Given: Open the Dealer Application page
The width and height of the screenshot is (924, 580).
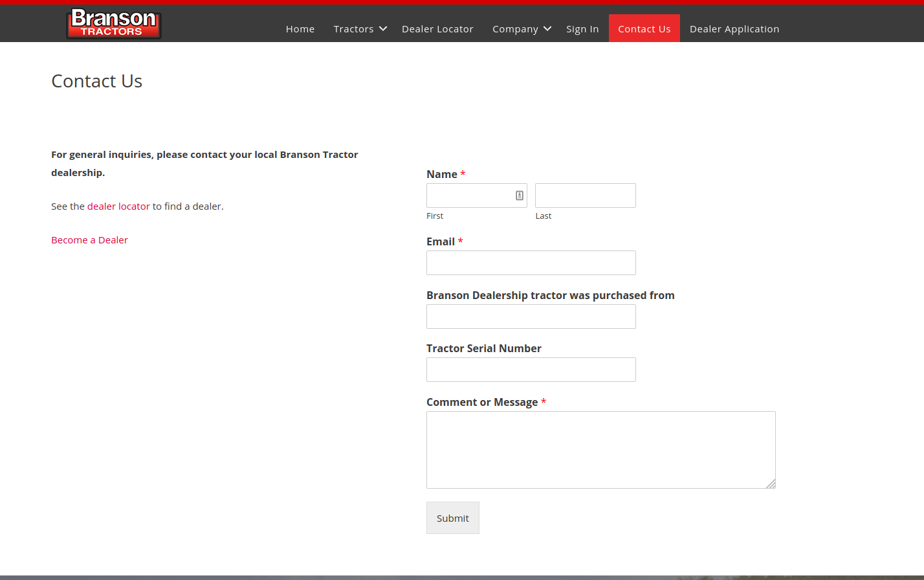Looking at the screenshot, I should click(x=734, y=28).
